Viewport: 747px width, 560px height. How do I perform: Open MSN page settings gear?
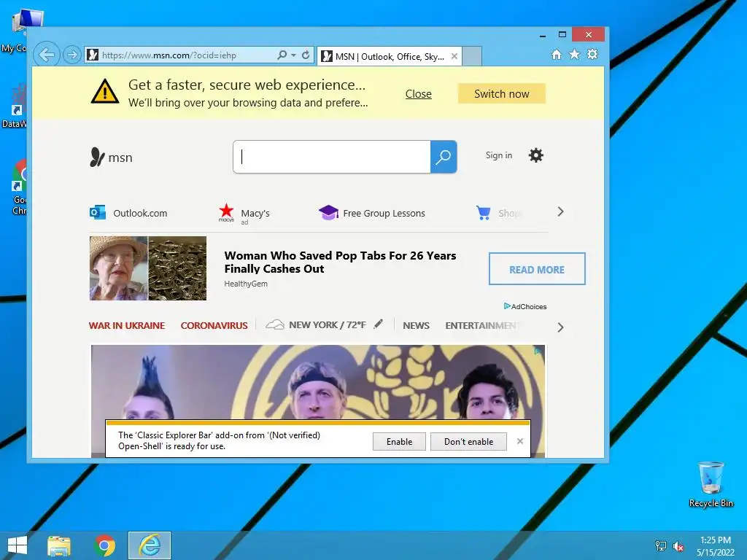(536, 155)
